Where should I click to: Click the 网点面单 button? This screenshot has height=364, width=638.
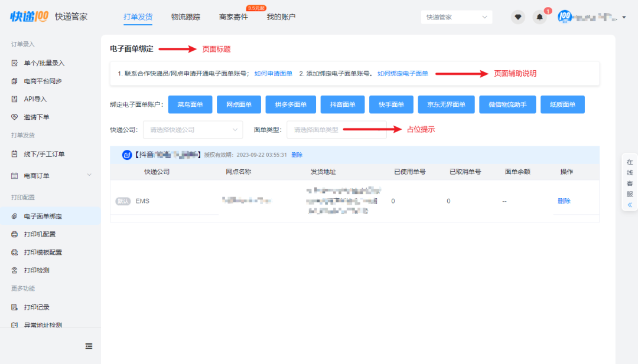point(239,104)
